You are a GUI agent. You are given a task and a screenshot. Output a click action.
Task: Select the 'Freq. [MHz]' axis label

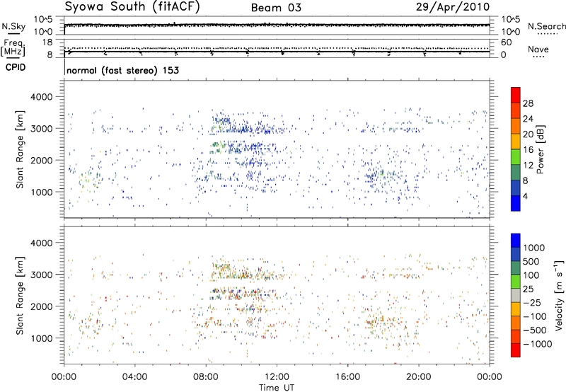click(13, 48)
